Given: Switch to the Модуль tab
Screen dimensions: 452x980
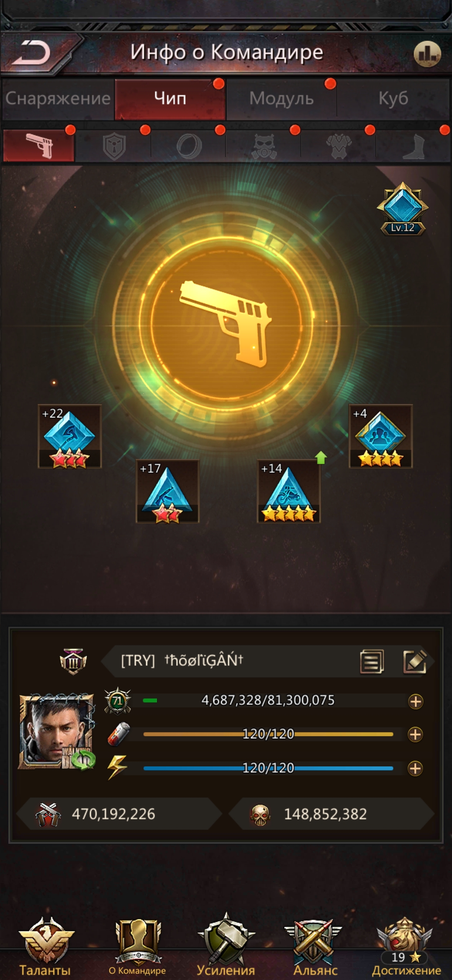Looking at the screenshot, I should 281,98.
